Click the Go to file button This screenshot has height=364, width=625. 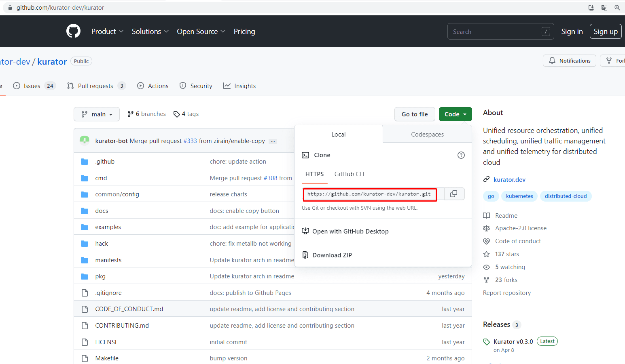tap(415, 114)
